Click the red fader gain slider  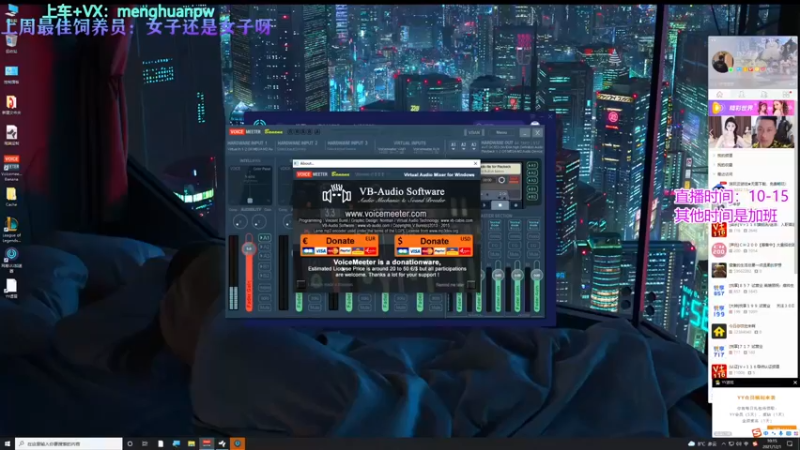click(249, 273)
